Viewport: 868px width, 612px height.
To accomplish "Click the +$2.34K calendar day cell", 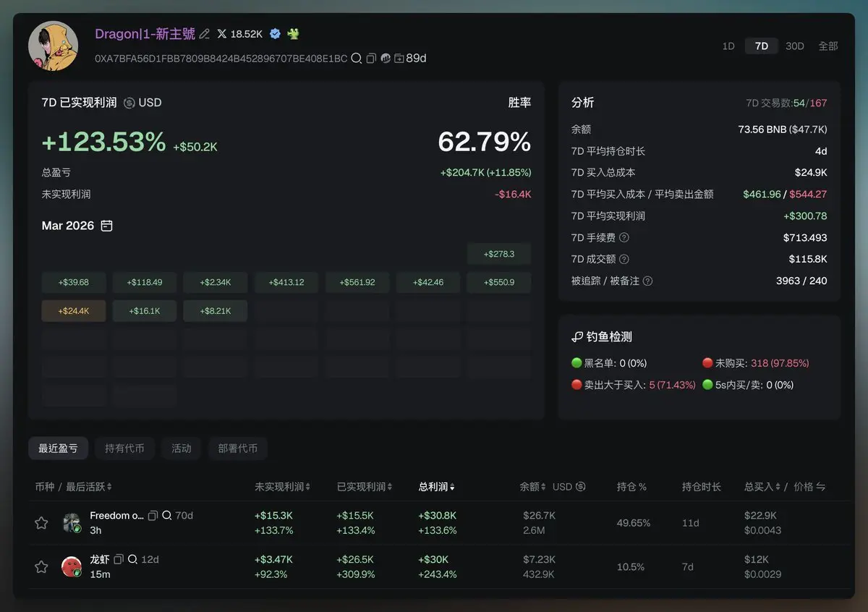I will tap(216, 282).
